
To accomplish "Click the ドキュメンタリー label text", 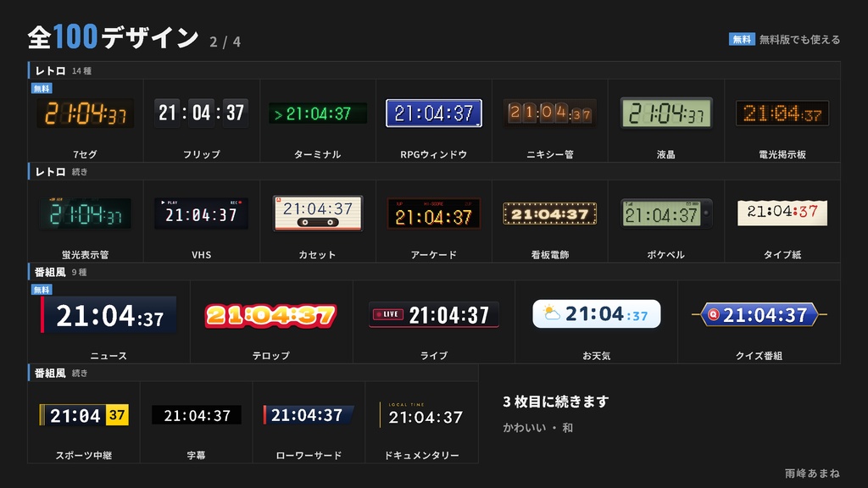I will (x=422, y=455).
